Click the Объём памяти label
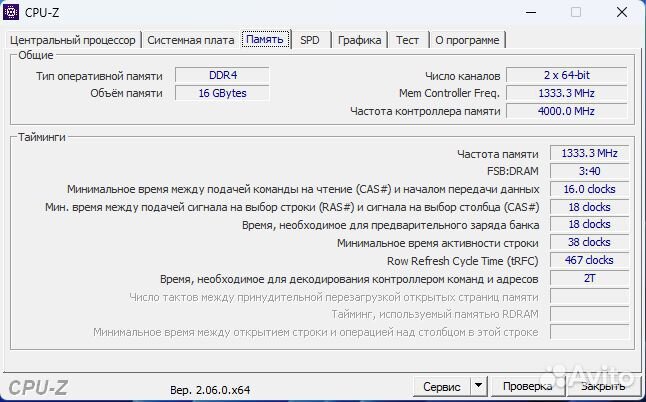This screenshot has height=402, width=646. (126, 93)
